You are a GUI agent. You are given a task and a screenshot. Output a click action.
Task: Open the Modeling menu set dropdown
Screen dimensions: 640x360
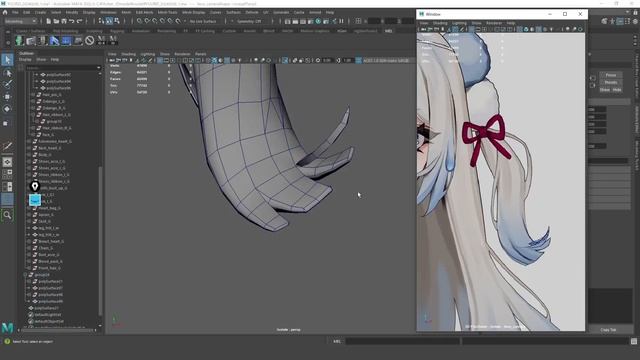point(20,21)
